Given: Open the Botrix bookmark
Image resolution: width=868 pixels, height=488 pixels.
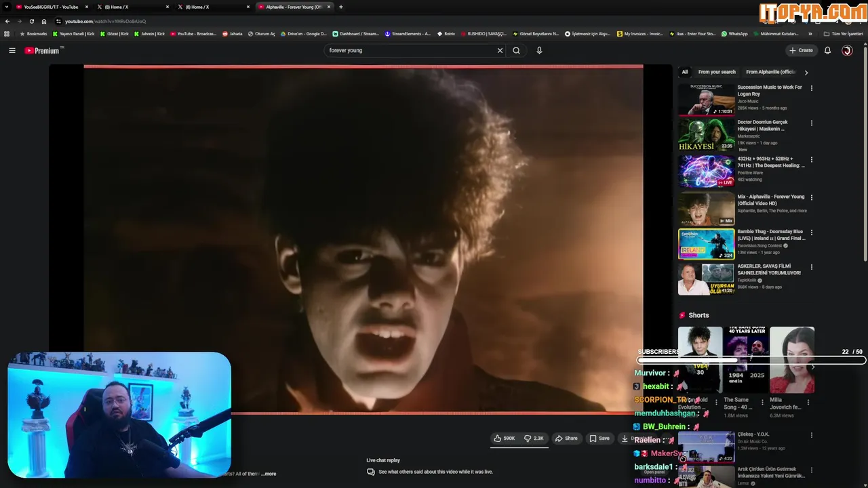Looking at the screenshot, I should point(446,33).
